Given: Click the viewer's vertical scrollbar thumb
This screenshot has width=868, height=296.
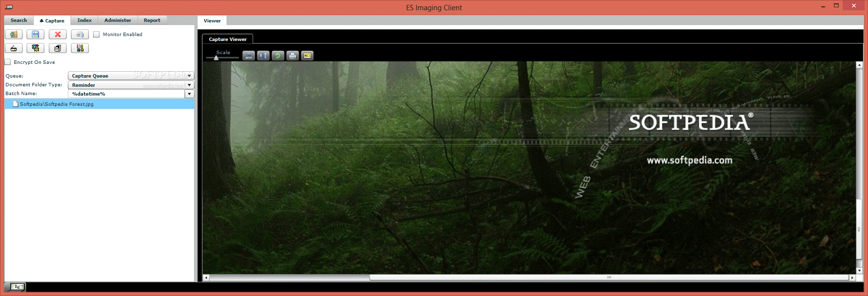Looking at the screenshot, I should click(x=859, y=229).
